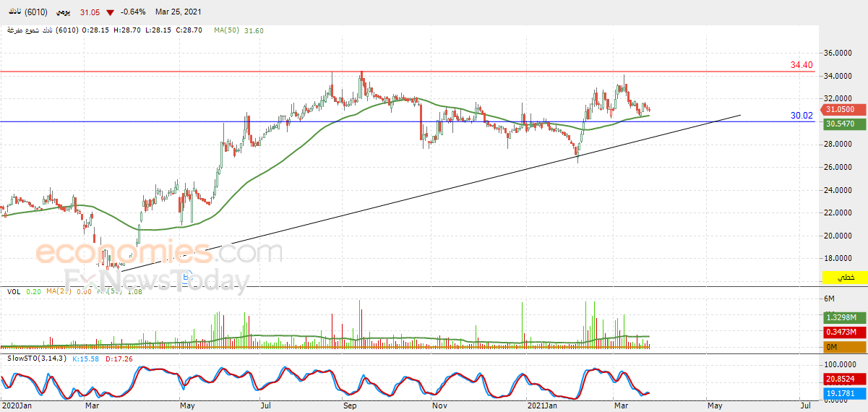Click the Sep time axis label
The image size is (868, 412).
point(351,405)
